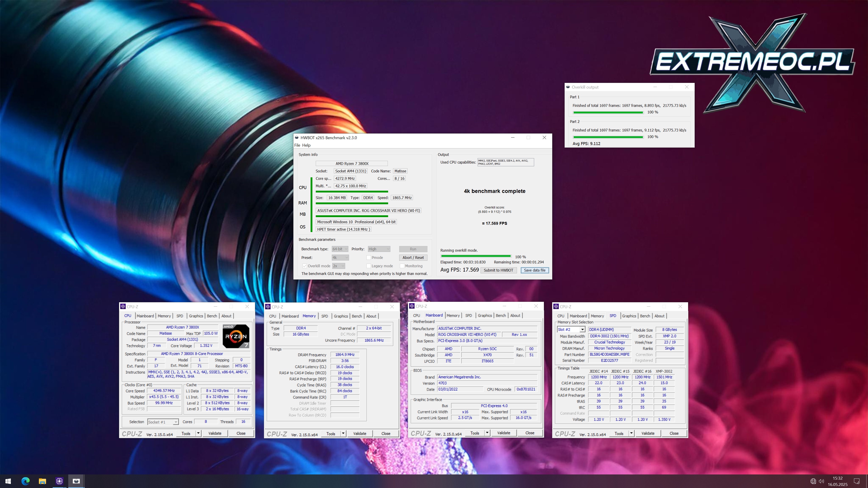Click the DRAM Frequency 1864.9 MHz value
868x488 pixels.
tap(345, 355)
